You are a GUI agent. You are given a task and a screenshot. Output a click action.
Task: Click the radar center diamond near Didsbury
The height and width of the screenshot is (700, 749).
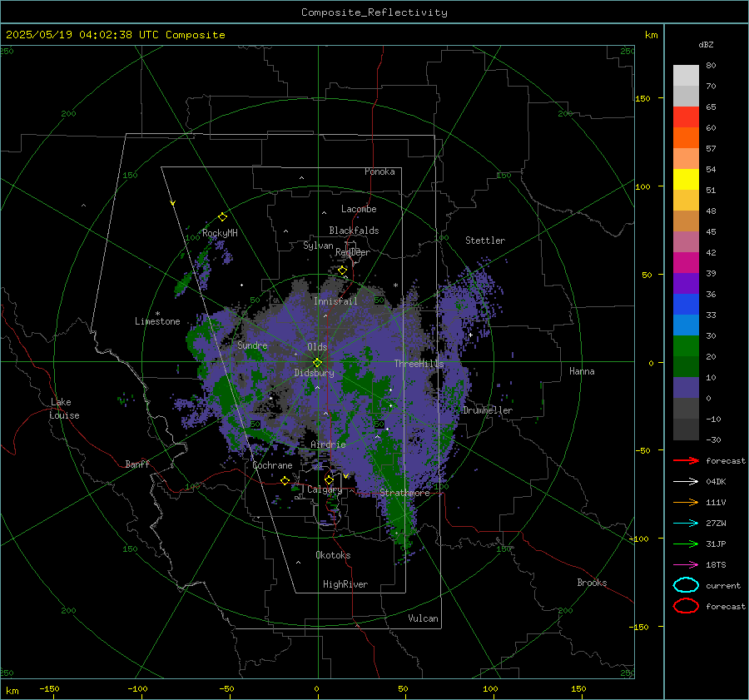click(317, 362)
